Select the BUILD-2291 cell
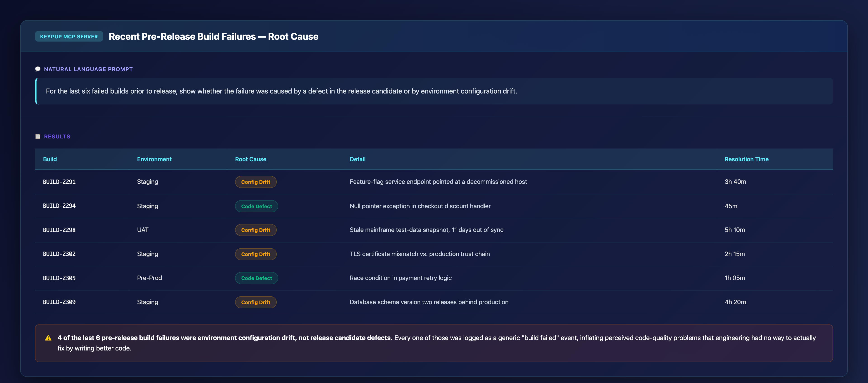The image size is (868, 383). coord(59,182)
